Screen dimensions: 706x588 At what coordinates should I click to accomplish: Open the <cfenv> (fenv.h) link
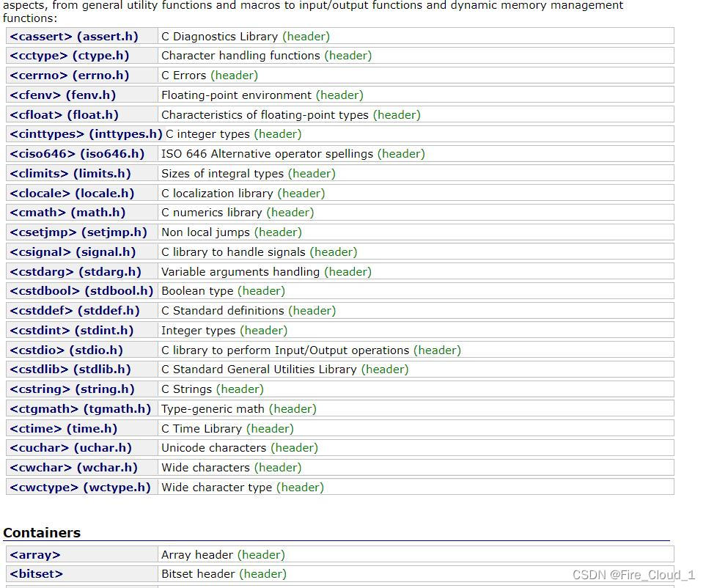point(62,95)
